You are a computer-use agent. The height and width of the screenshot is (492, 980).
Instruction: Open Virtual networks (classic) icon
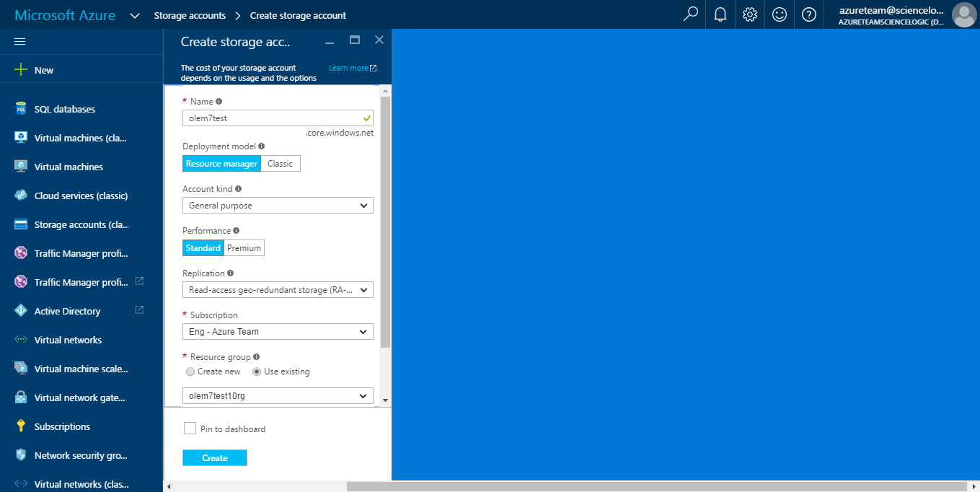point(21,484)
